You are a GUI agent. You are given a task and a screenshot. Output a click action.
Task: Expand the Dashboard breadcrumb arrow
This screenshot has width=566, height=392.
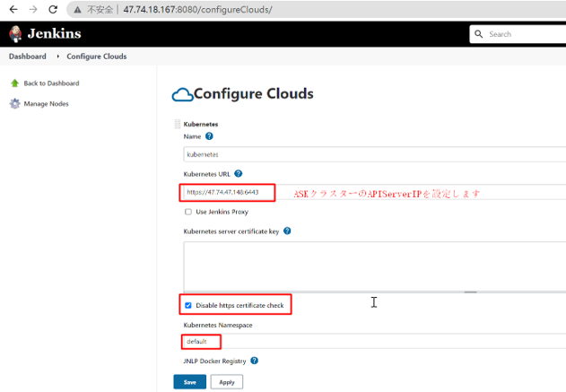point(57,57)
